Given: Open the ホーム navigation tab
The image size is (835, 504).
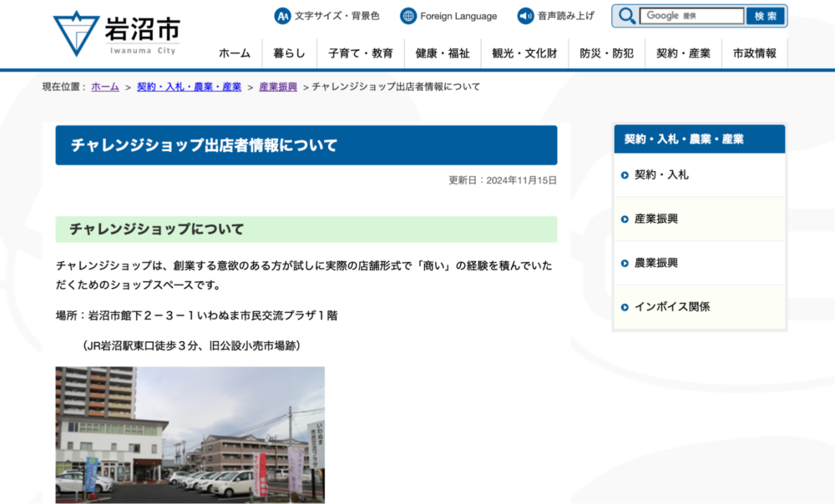Looking at the screenshot, I should point(235,53).
